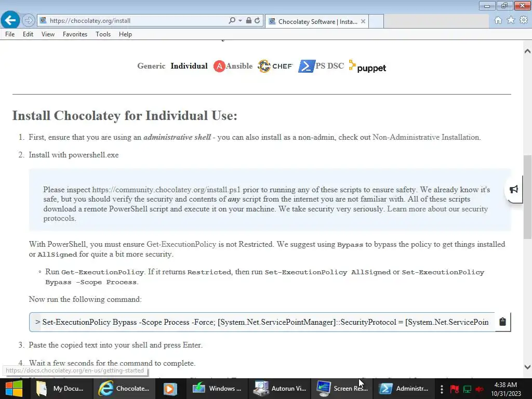The height and width of the screenshot is (399, 532).
Task: Go back using the browser back arrow
Action: (x=10, y=20)
